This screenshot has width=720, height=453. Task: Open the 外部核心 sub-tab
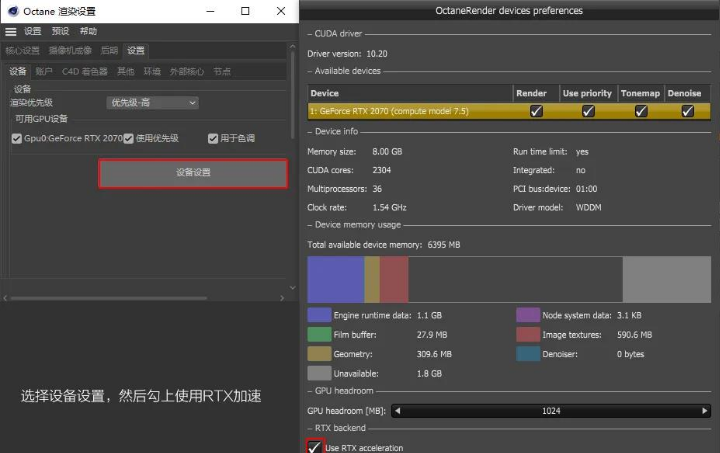point(187,71)
